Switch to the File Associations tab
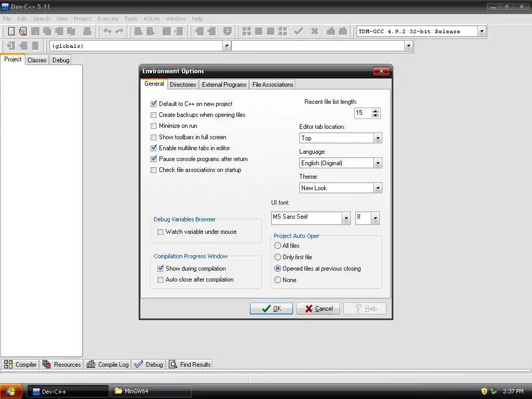This screenshot has width=532, height=399. pos(273,85)
